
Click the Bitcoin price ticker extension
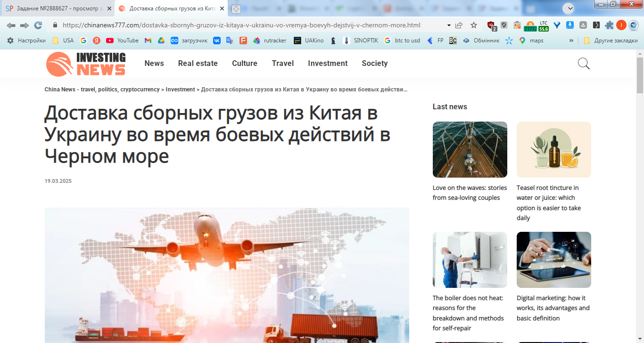[x=530, y=25]
